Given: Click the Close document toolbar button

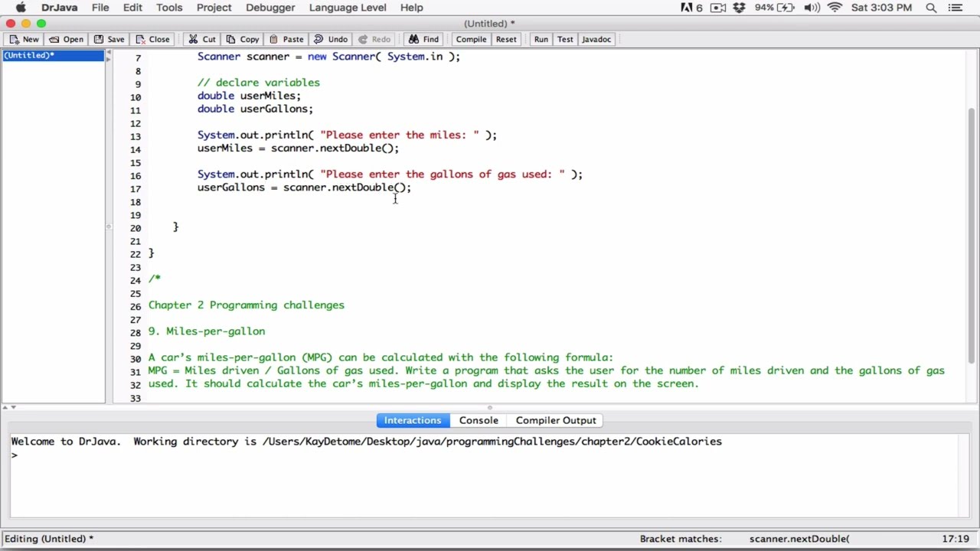Looking at the screenshot, I should 152,39.
